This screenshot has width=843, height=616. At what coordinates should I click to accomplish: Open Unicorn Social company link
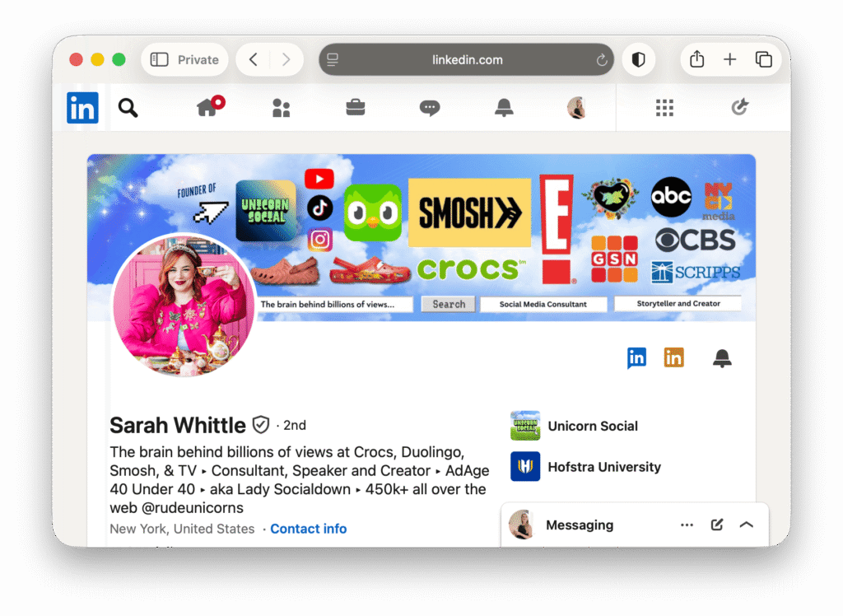pyautogui.click(x=593, y=426)
